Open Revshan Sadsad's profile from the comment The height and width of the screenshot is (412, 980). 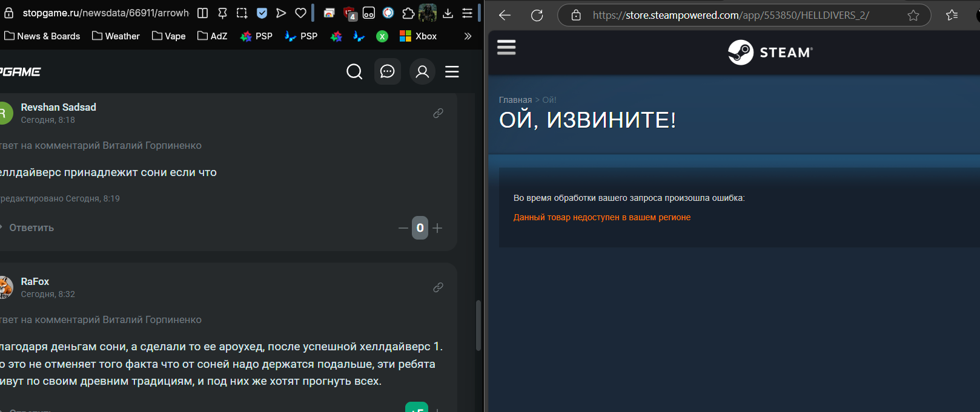[59, 107]
